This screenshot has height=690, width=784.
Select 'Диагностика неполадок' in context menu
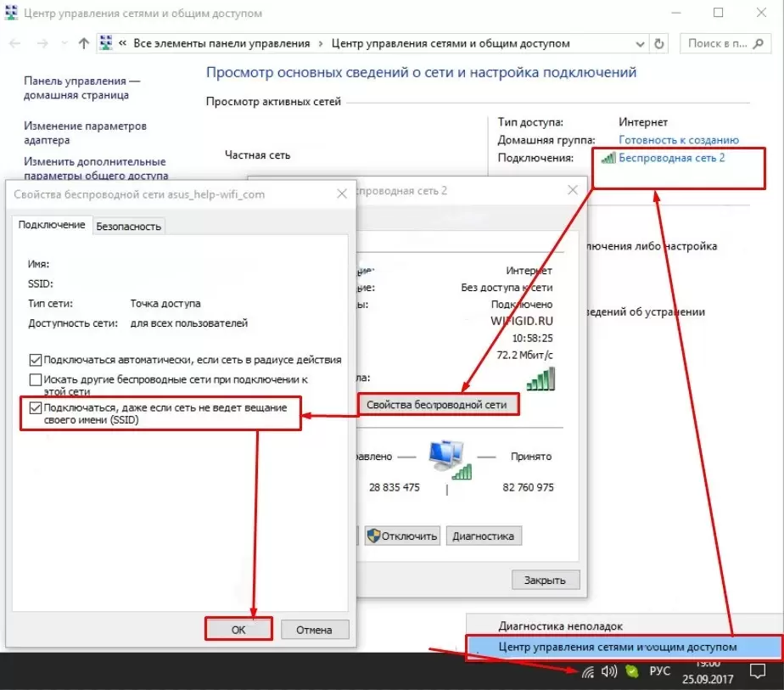(561, 626)
